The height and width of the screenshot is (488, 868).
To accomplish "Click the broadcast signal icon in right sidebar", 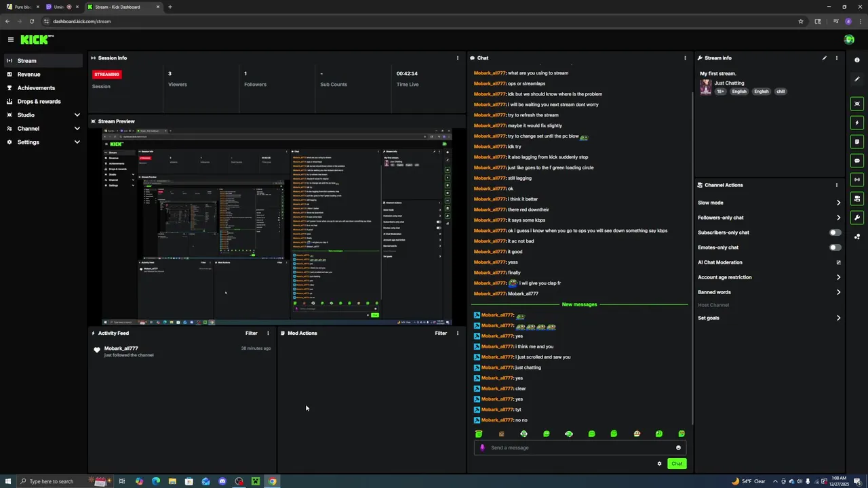I will pos(857,180).
